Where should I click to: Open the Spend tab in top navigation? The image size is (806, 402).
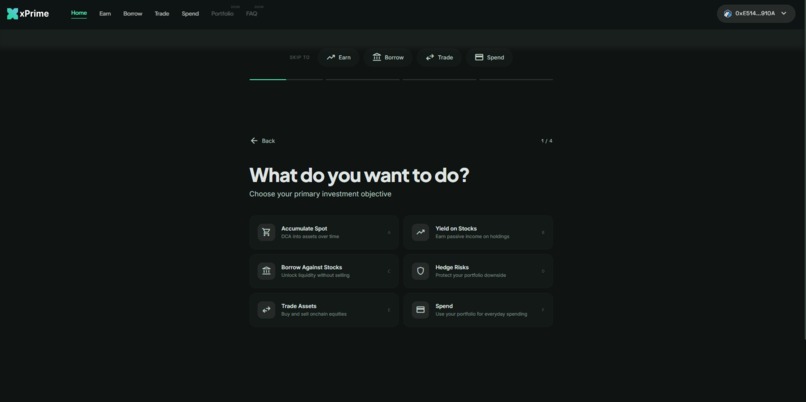point(190,14)
